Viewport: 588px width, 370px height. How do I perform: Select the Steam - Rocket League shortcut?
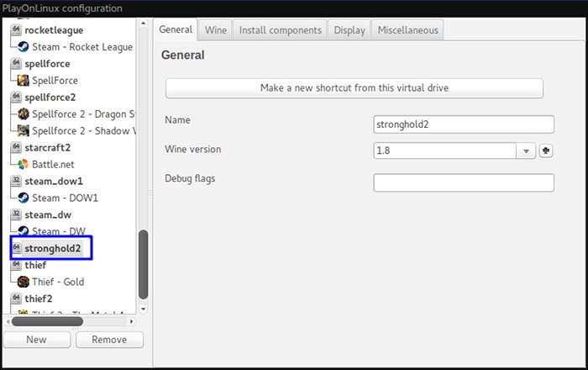coord(82,47)
